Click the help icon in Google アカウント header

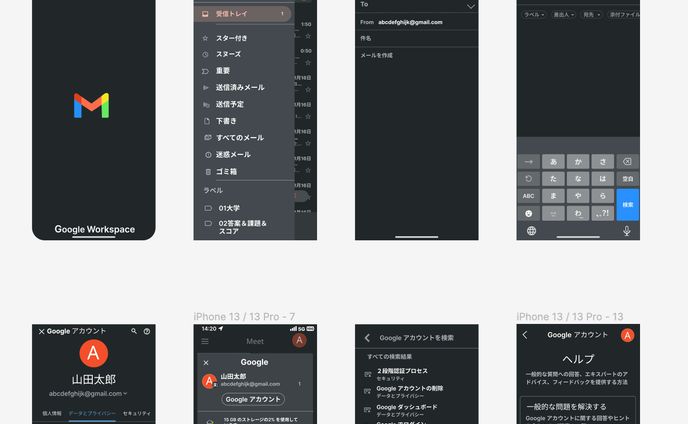[147, 331]
